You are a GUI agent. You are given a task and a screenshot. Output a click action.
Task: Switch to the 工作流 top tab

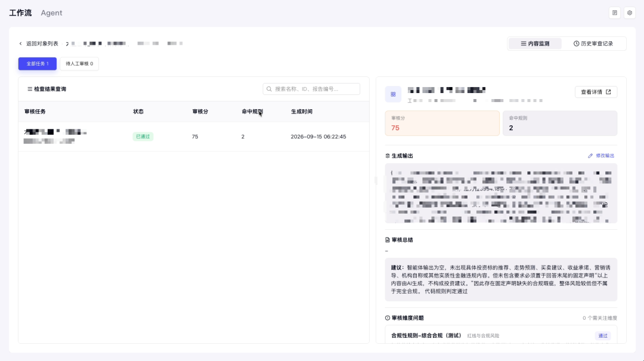click(20, 13)
